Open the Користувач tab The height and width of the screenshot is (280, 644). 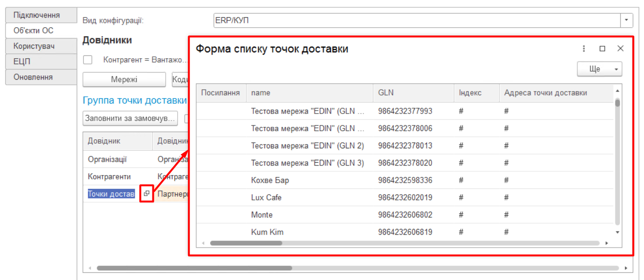[x=41, y=46]
